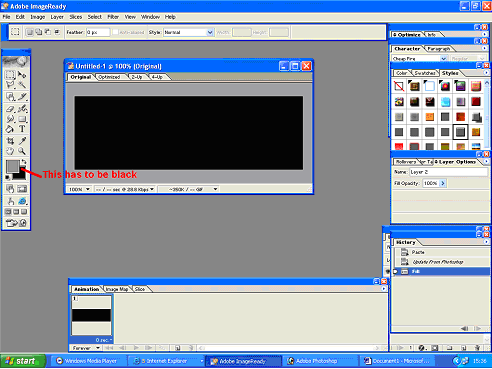
Task: Open the Filter menu
Action: click(x=113, y=17)
